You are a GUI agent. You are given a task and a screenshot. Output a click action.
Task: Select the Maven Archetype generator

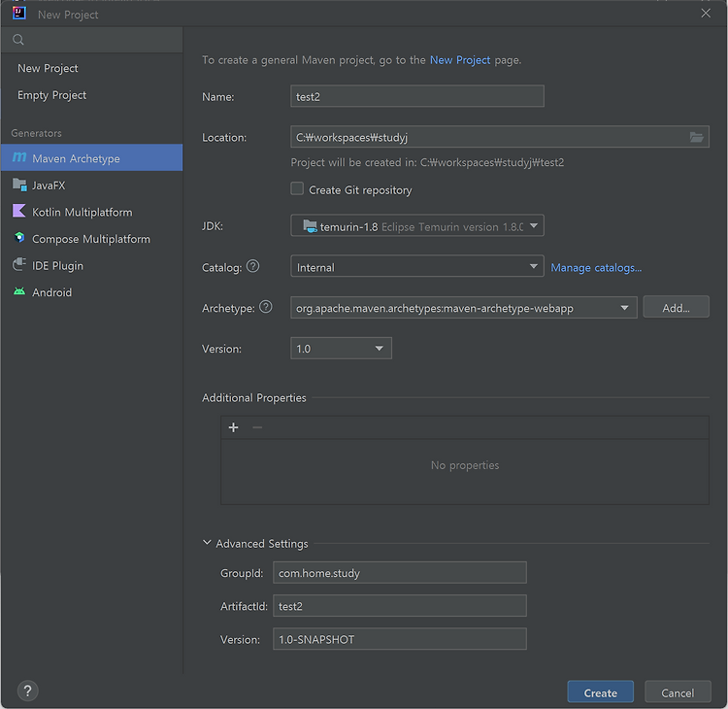tap(92, 158)
